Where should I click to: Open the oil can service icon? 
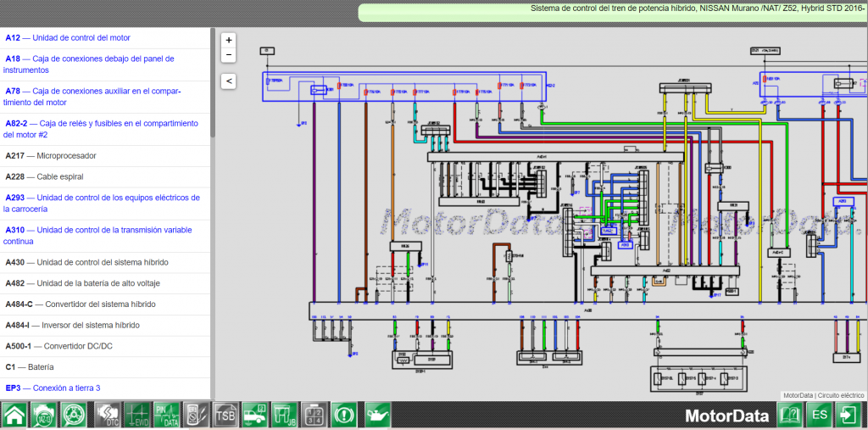pyautogui.click(x=378, y=415)
